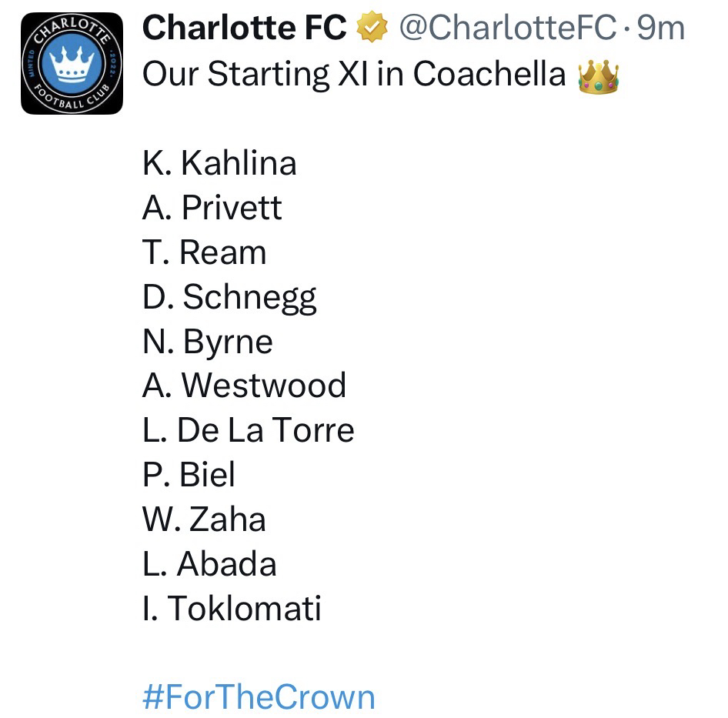Click the crown emoji in the tweet

click(x=597, y=75)
